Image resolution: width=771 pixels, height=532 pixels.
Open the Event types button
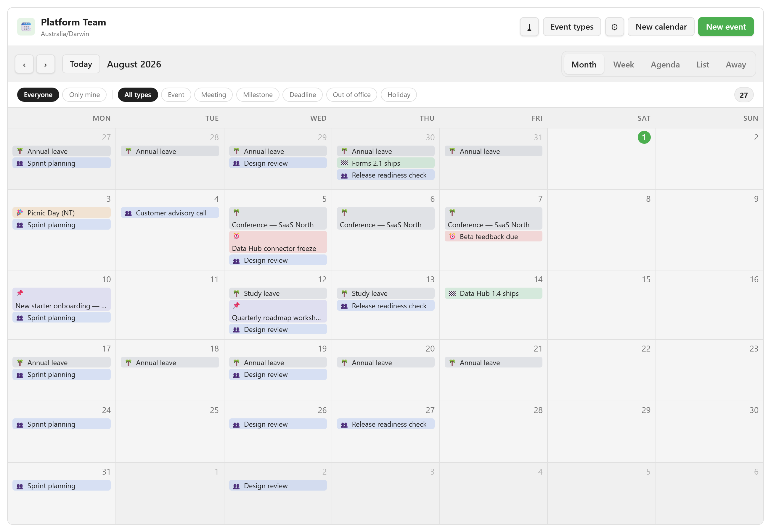pyautogui.click(x=571, y=27)
